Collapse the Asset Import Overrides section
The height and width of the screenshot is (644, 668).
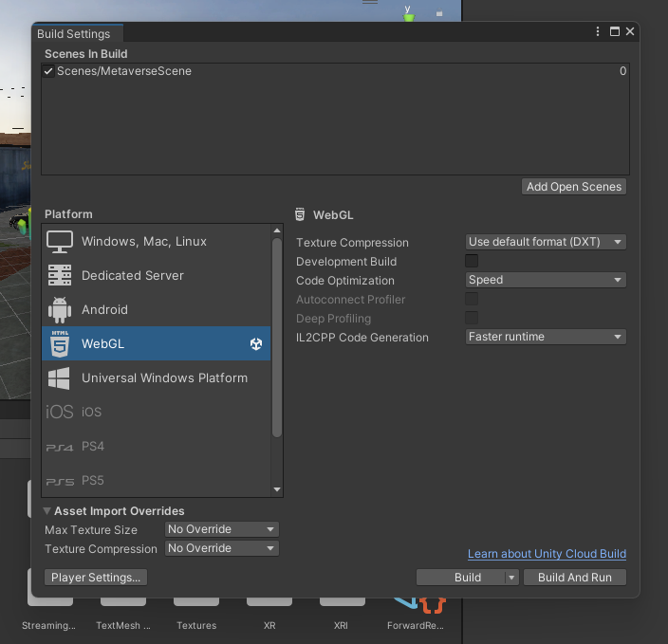click(x=46, y=510)
